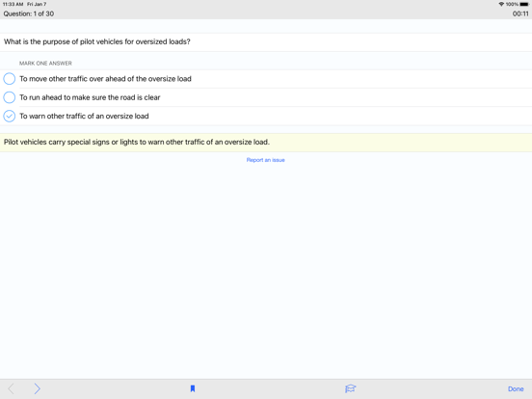Tap the status bar clock time
Viewport: 532px width, 399px height.
tap(13, 4)
